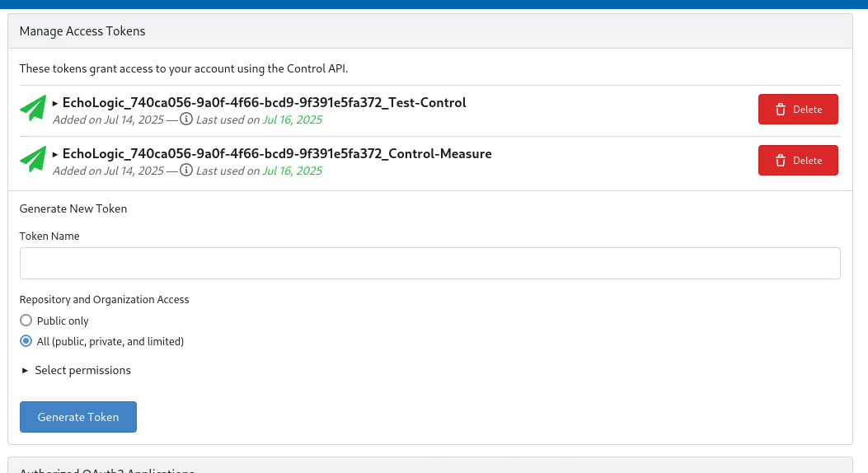Click the Generate New Token heading

click(73, 208)
